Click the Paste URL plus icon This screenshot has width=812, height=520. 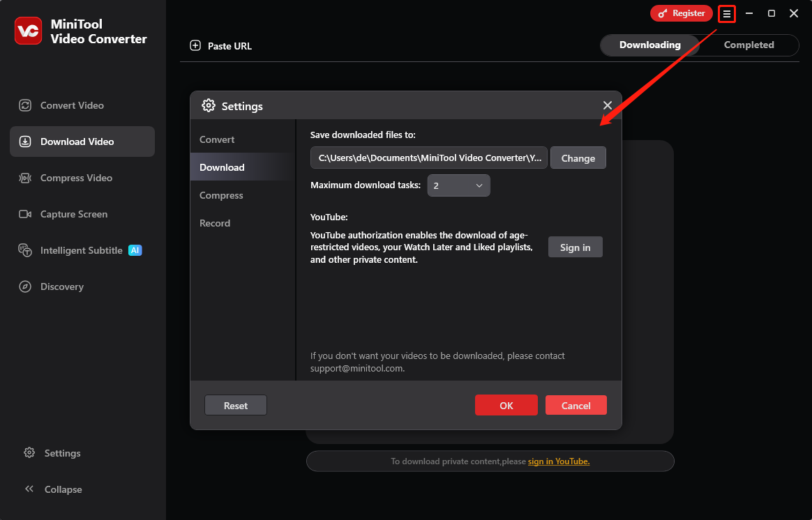tap(195, 45)
